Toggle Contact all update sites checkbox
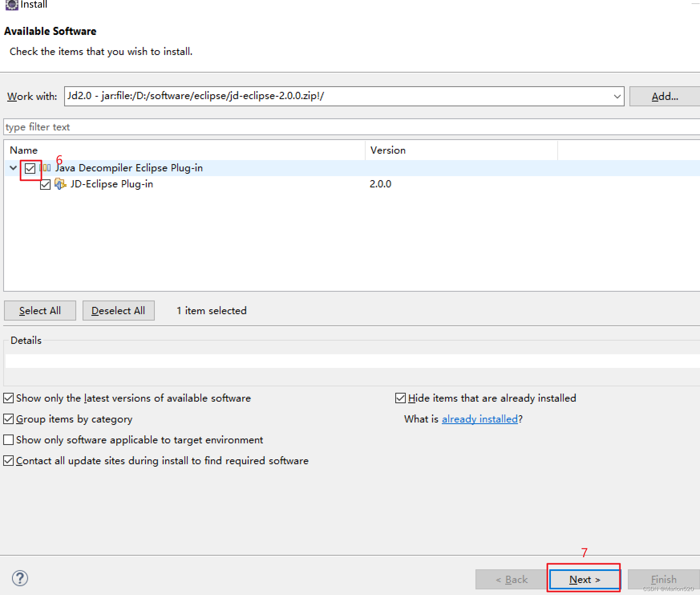Viewport: 700px width, 595px height. click(x=8, y=461)
